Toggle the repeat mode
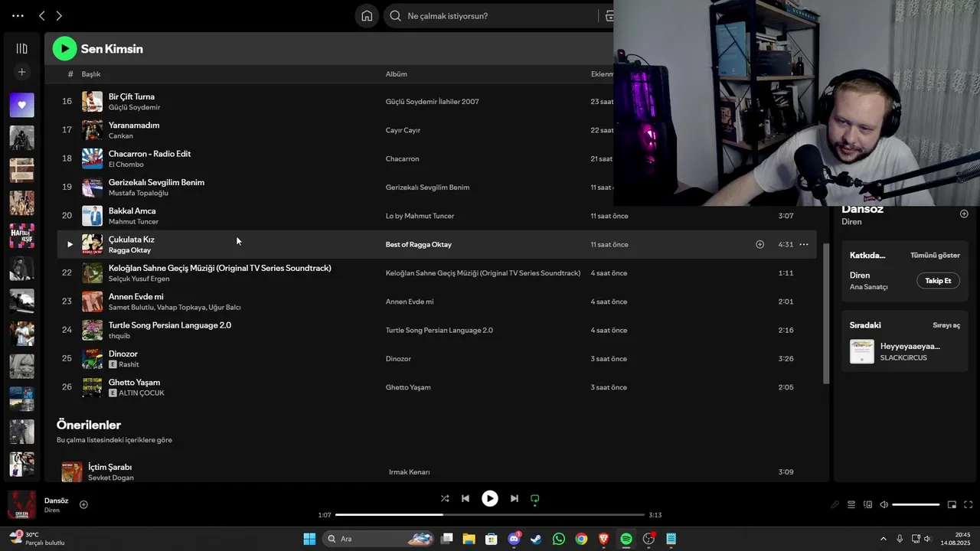 [535, 498]
